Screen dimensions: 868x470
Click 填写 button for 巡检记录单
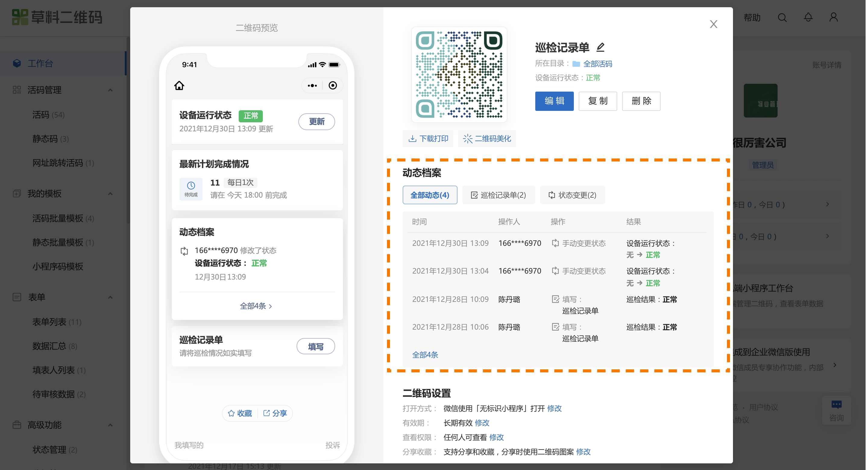(x=316, y=347)
